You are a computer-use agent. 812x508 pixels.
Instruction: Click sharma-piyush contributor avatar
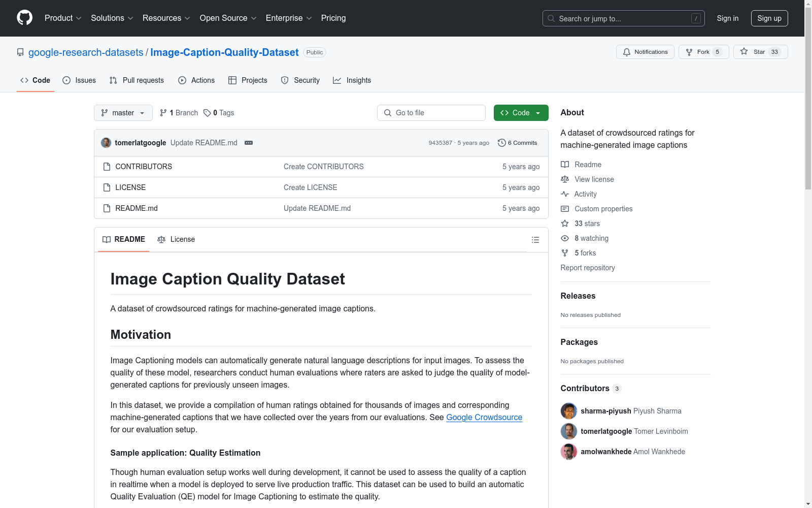569,411
